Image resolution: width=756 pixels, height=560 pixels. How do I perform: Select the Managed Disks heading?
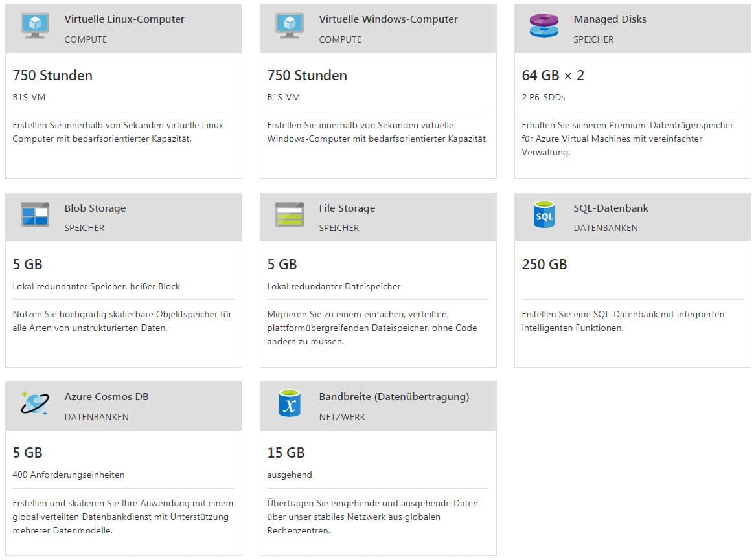coord(610,19)
